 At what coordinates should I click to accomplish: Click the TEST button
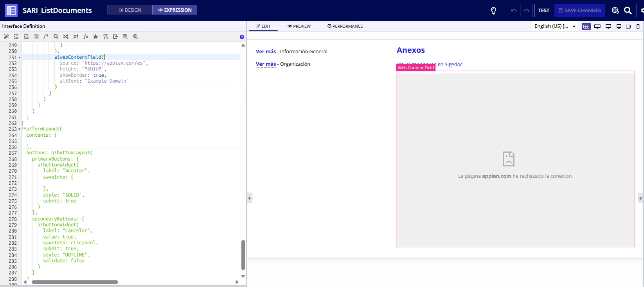click(544, 11)
